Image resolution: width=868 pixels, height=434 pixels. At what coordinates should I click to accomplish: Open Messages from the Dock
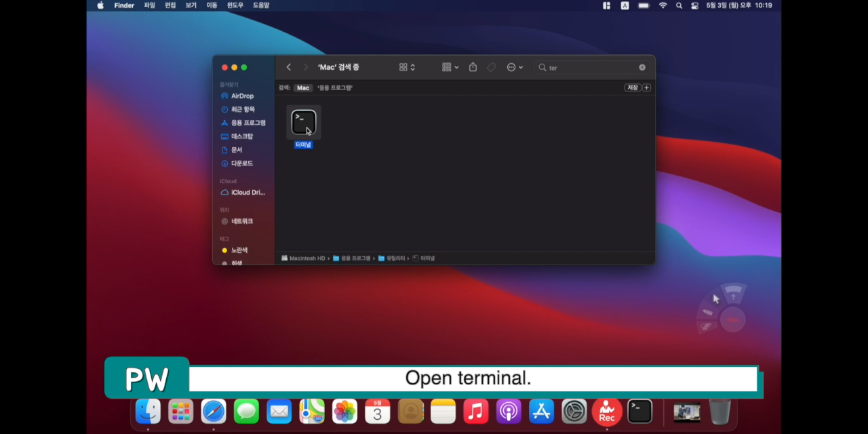point(246,411)
